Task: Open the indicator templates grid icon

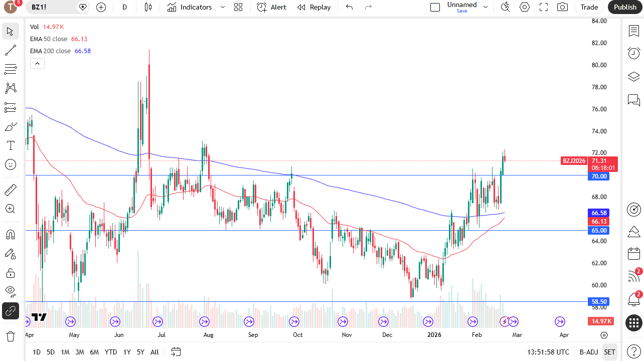Action: (238, 7)
